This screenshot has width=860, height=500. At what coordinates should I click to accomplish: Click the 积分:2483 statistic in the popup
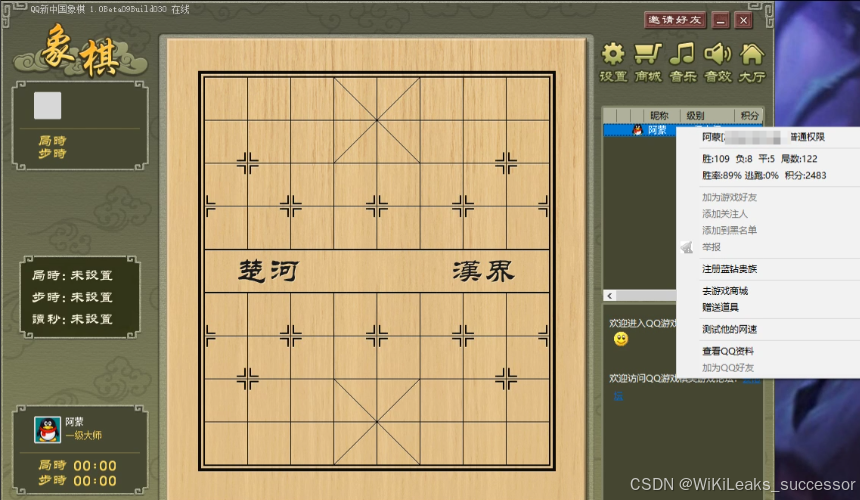(805, 175)
